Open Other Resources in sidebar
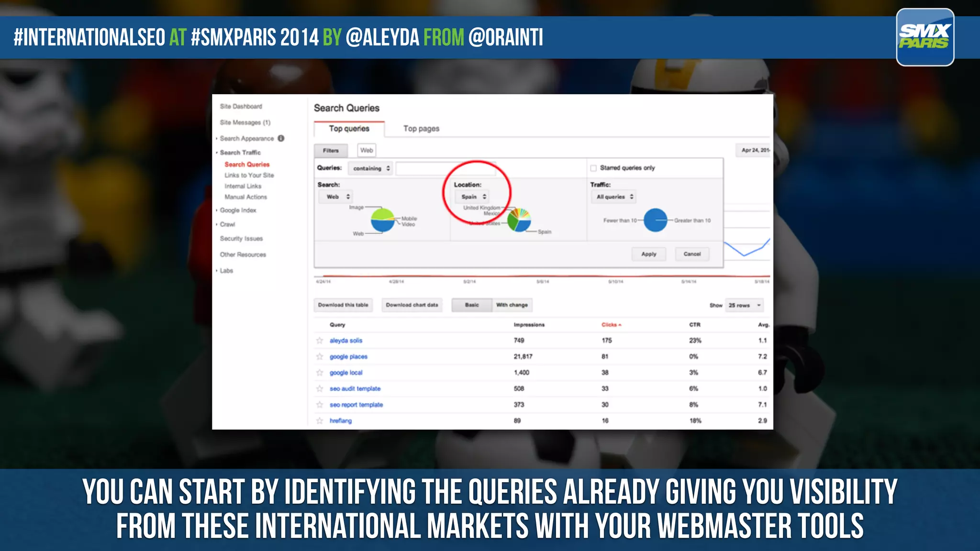 point(243,255)
